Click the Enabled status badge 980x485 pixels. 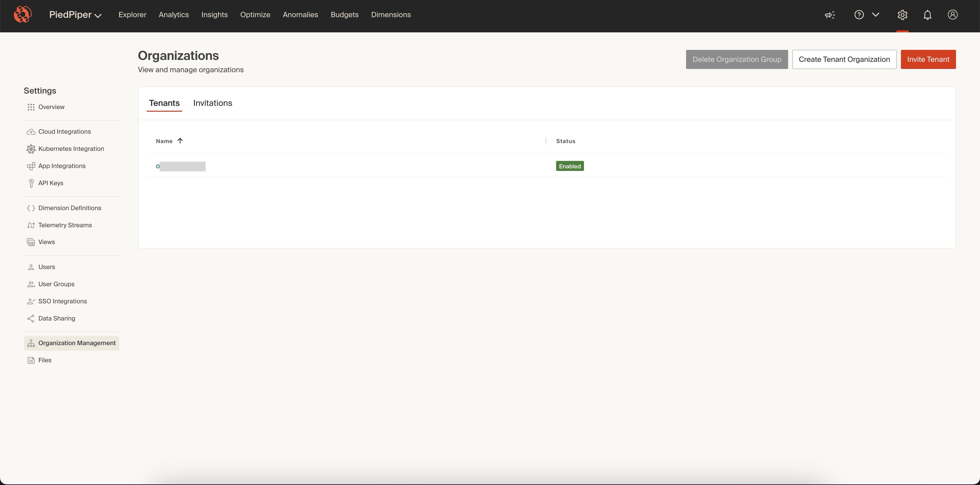click(x=570, y=166)
